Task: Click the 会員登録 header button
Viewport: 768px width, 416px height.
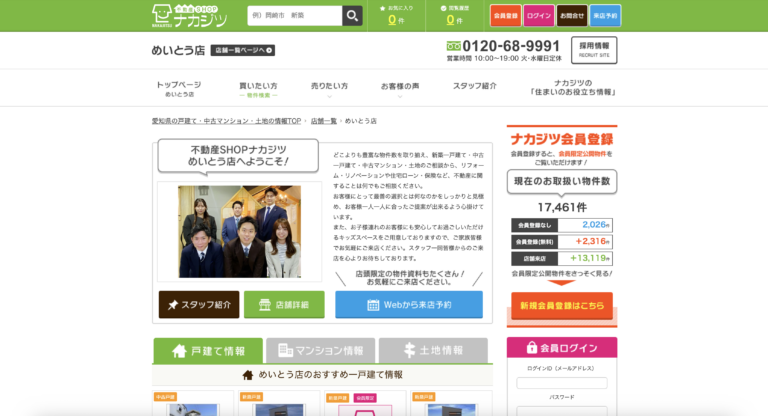Action: pos(505,16)
